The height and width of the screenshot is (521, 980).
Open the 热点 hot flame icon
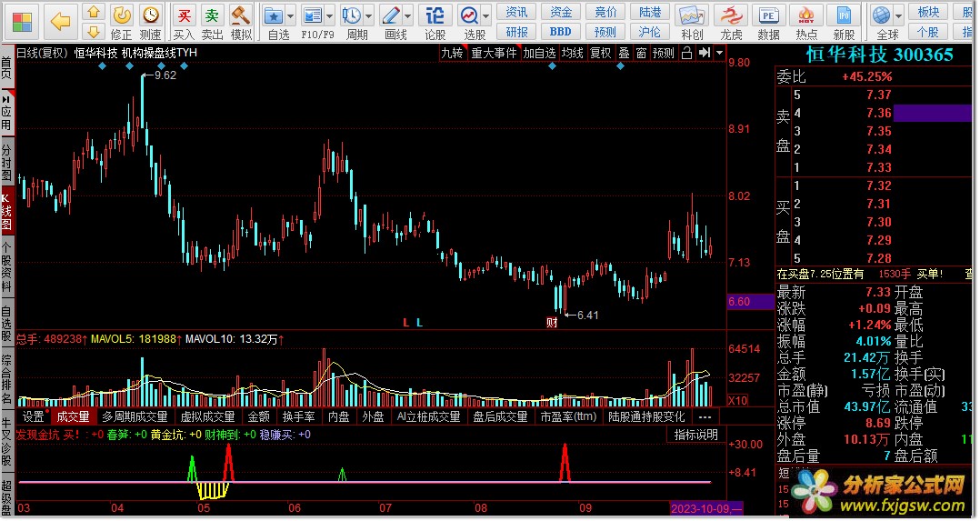tap(806, 22)
